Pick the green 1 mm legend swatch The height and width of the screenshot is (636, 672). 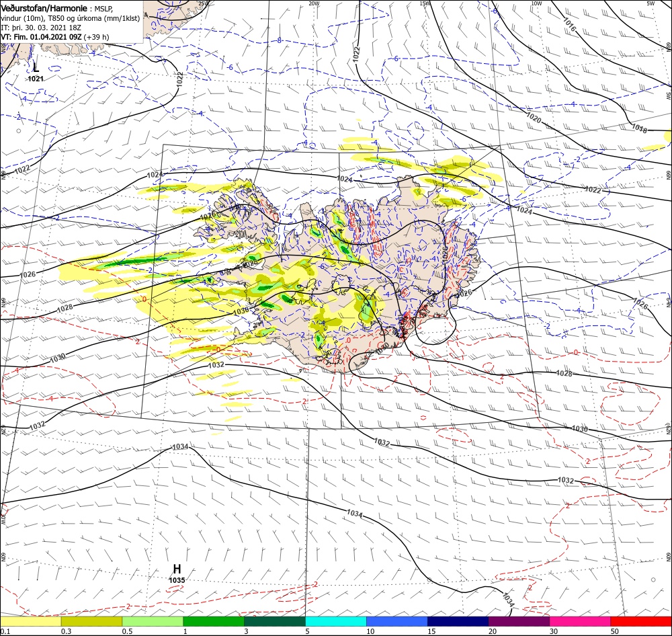(214, 621)
